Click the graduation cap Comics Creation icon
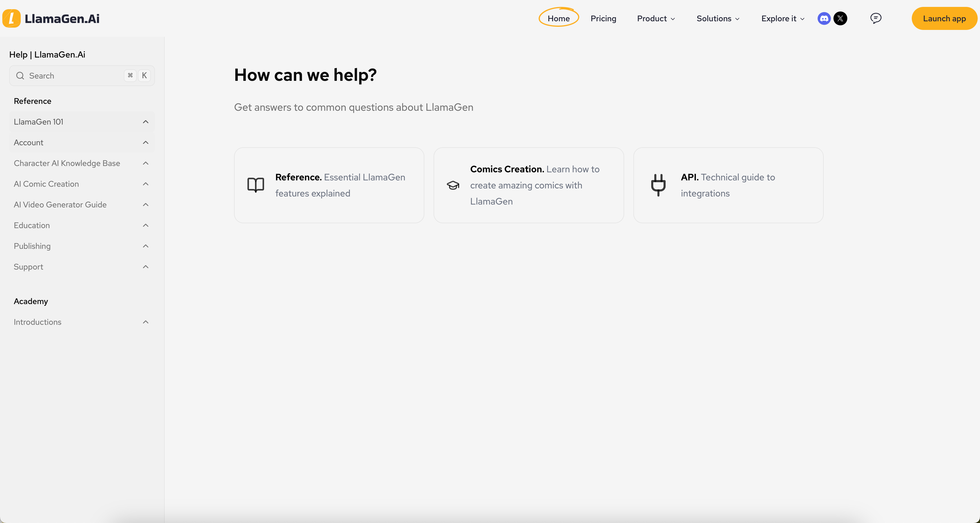Image resolution: width=980 pixels, height=523 pixels. tap(453, 185)
